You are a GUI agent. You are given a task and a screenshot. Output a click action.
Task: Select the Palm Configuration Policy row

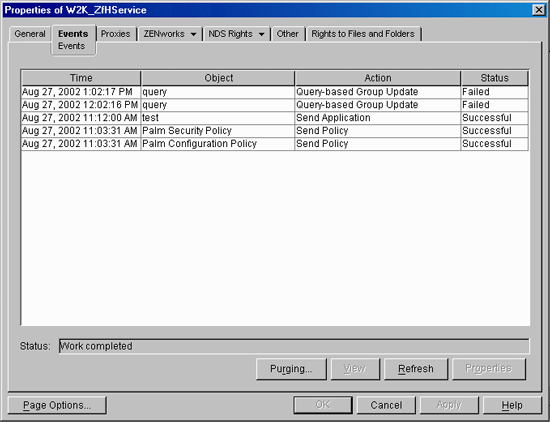[275, 144]
